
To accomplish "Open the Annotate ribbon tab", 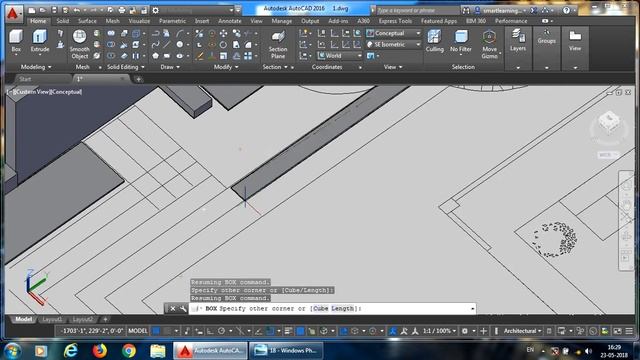I will (x=230, y=21).
